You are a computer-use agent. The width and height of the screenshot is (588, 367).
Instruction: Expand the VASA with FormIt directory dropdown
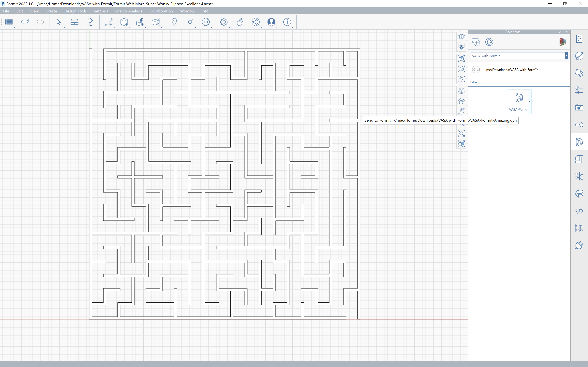pyautogui.click(x=566, y=56)
